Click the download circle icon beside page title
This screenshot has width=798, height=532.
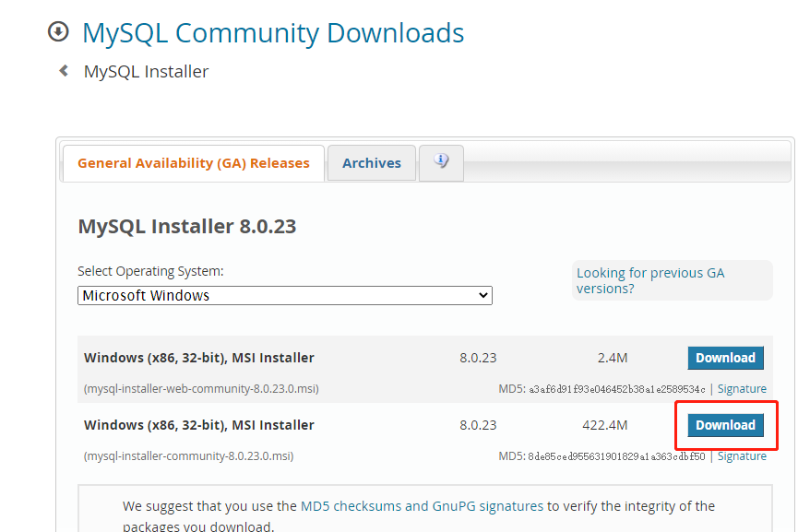click(x=58, y=31)
